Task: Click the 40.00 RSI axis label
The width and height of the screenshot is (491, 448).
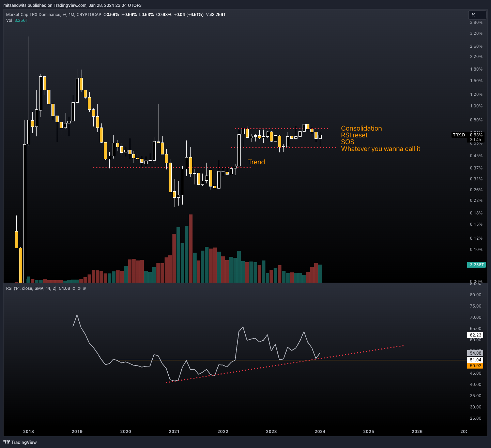Action: point(476,385)
